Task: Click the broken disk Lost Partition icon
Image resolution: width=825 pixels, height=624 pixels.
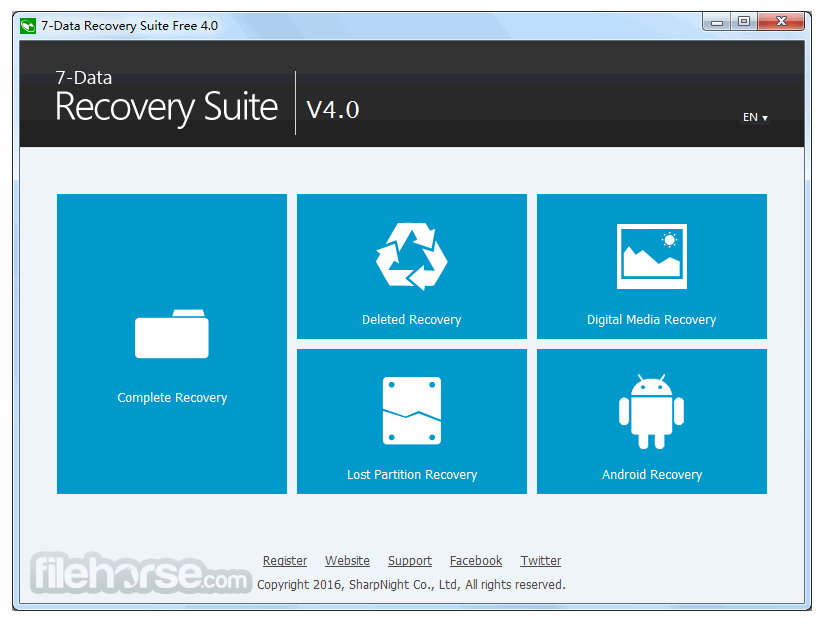Action: pos(411,411)
